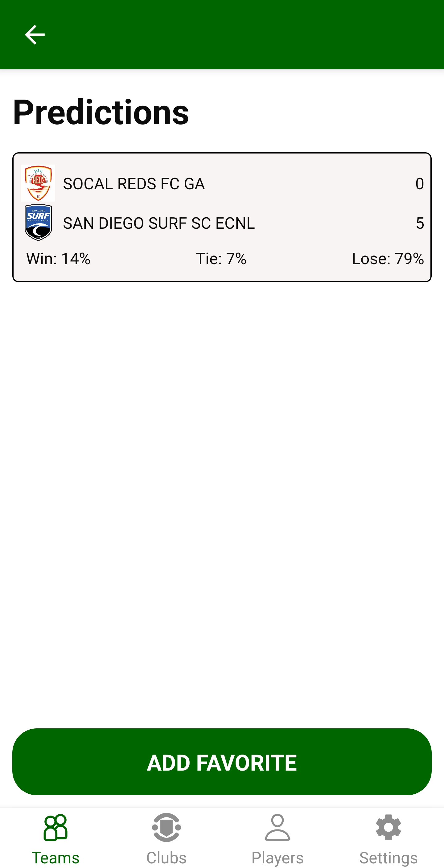Go to the Settings tab label
This screenshot has width=444, height=868.
[388, 858]
